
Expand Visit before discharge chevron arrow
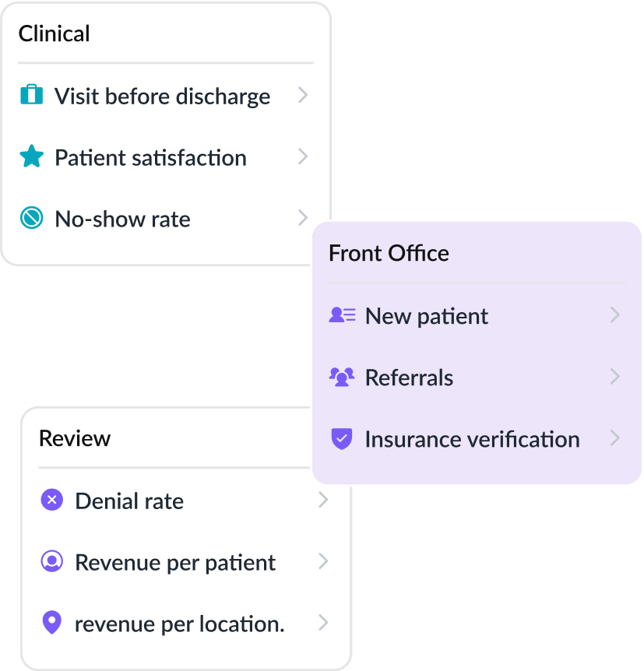(x=303, y=95)
